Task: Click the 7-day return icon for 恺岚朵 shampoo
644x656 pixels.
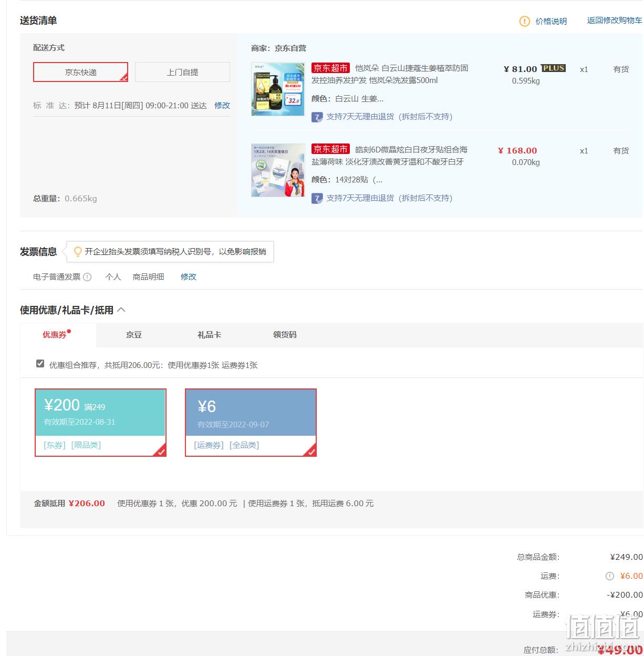Action: point(317,117)
